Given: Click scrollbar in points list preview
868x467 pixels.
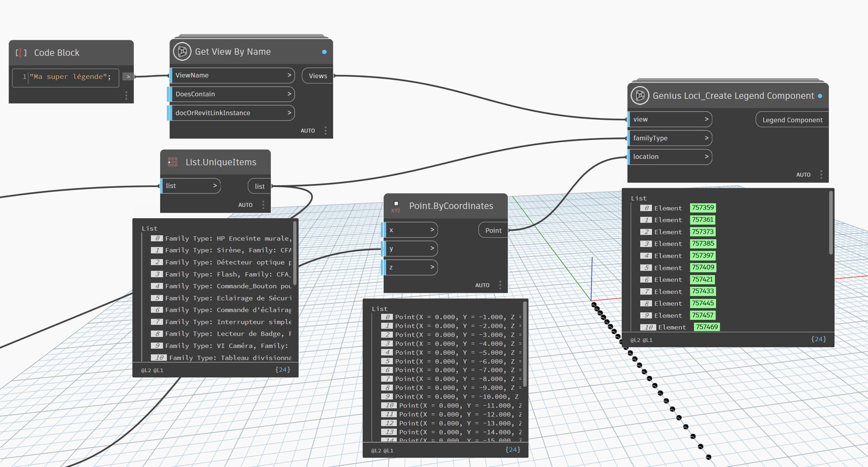Looking at the screenshot, I should pos(525,344).
